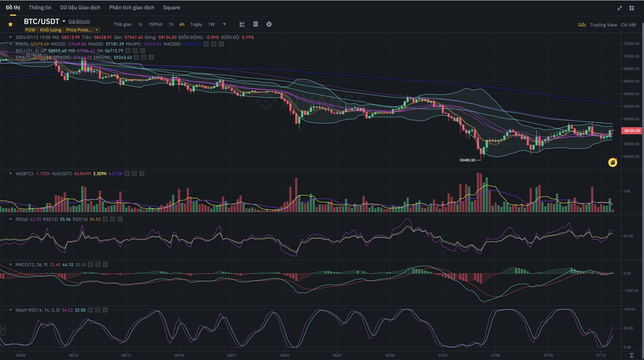644x360 pixels.
Task: Open chart settings gear icon
Action: click(x=269, y=24)
